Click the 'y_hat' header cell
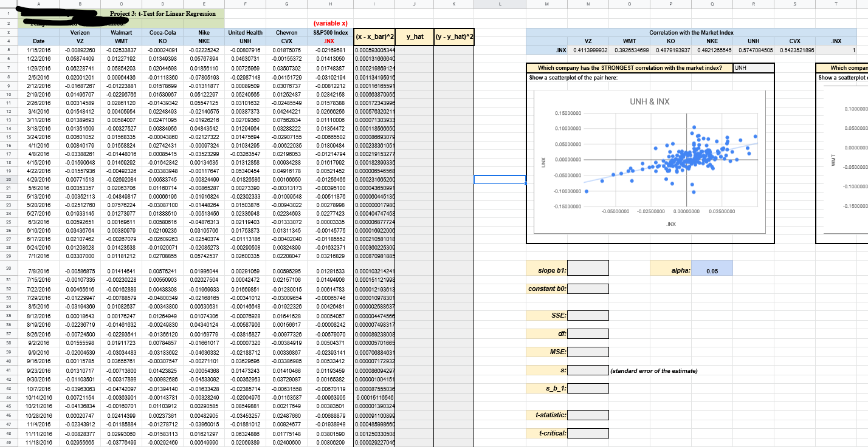Viewport: 868px width, 447px height. [x=415, y=36]
